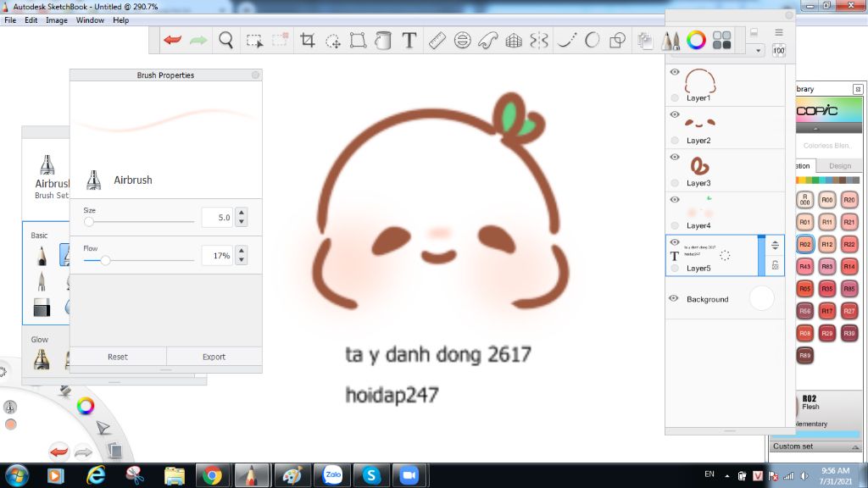Expand the Custom set panel
Screen dimensions: 868x488
click(x=855, y=446)
